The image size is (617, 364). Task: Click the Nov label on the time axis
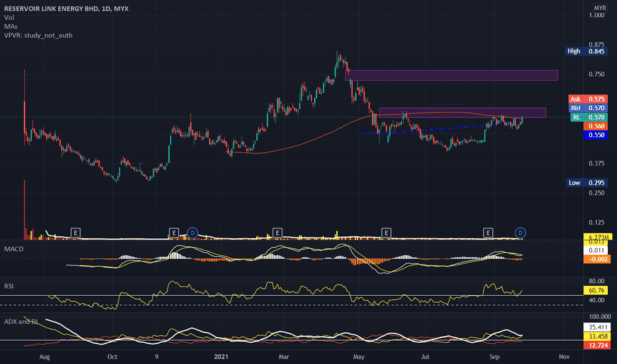[564, 357]
